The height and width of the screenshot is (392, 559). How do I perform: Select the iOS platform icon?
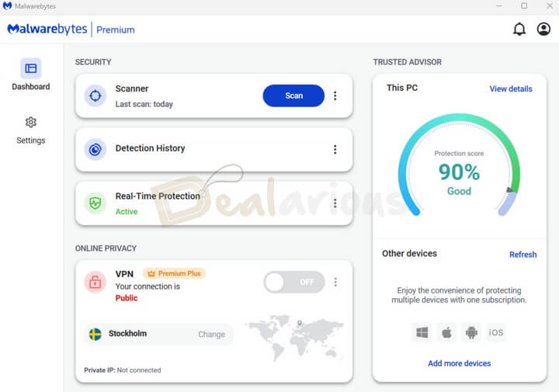(496, 332)
